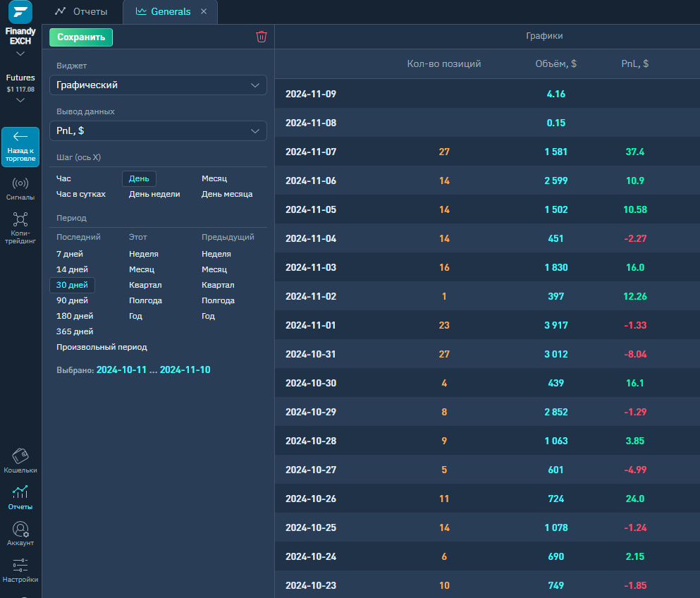
Task: Select step День недели
Action: (x=154, y=194)
